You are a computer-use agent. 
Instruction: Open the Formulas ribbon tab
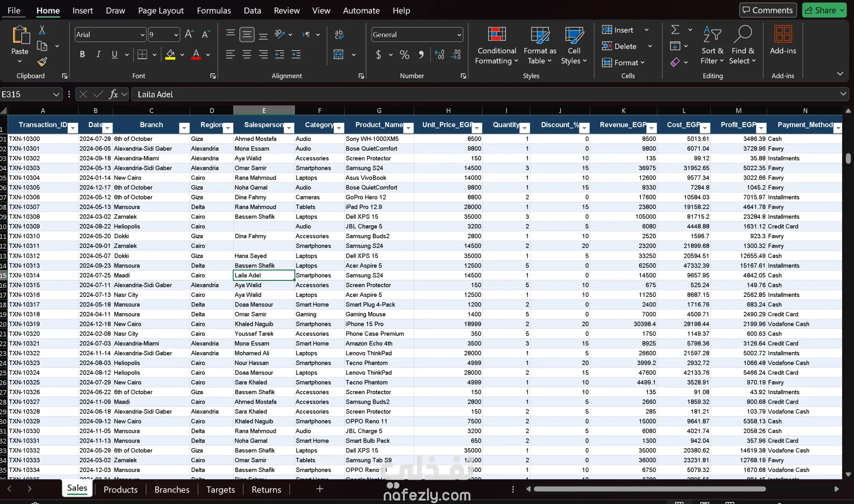click(x=213, y=10)
